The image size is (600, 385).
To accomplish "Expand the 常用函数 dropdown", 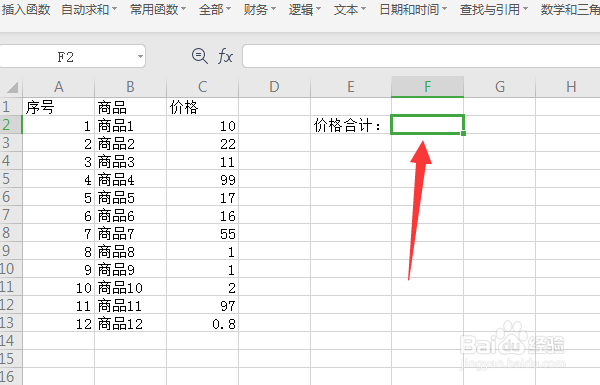I will pos(158,9).
